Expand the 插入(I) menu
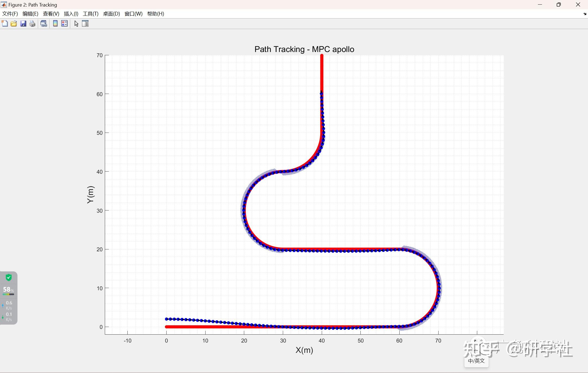Screen dimensions: 588x373 click(x=71, y=14)
